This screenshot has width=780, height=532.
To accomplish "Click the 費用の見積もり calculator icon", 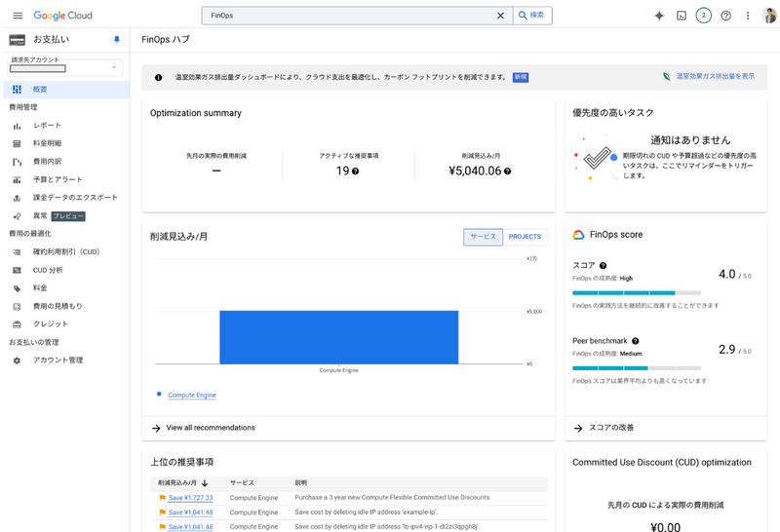I will click(x=17, y=306).
